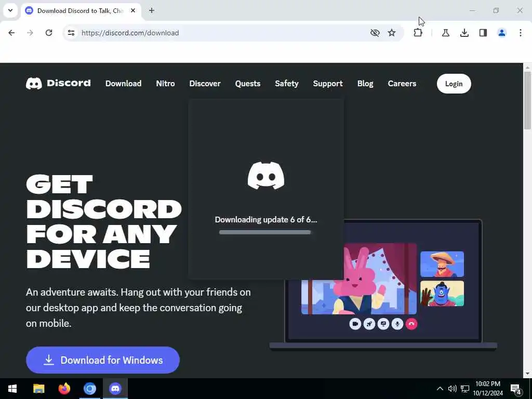Bookmark this page with the star icon
Image resolution: width=532 pixels, height=399 pixels.
[x=392, y=33]
